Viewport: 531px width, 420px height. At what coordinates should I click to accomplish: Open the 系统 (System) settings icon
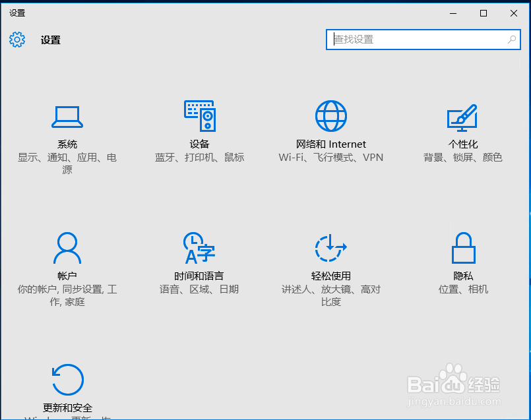(x=67, y=116)
